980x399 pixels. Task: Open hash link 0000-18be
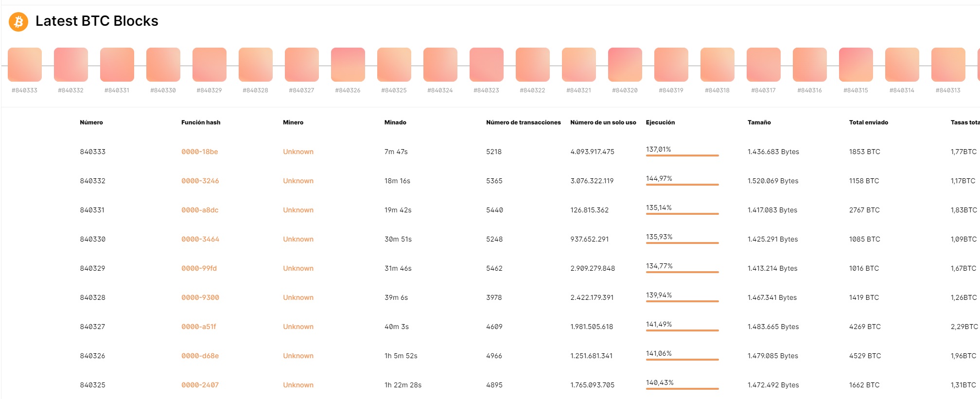pos(200,152)
